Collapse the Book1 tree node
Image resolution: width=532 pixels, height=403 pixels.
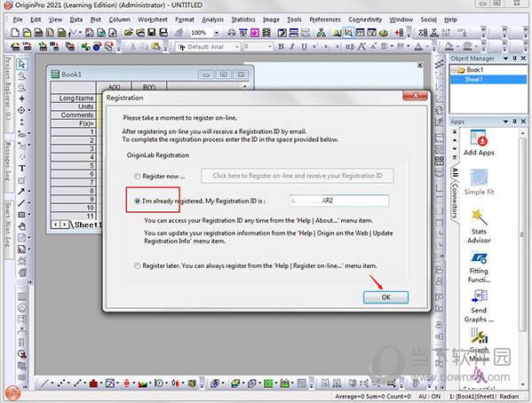[453, 70]
